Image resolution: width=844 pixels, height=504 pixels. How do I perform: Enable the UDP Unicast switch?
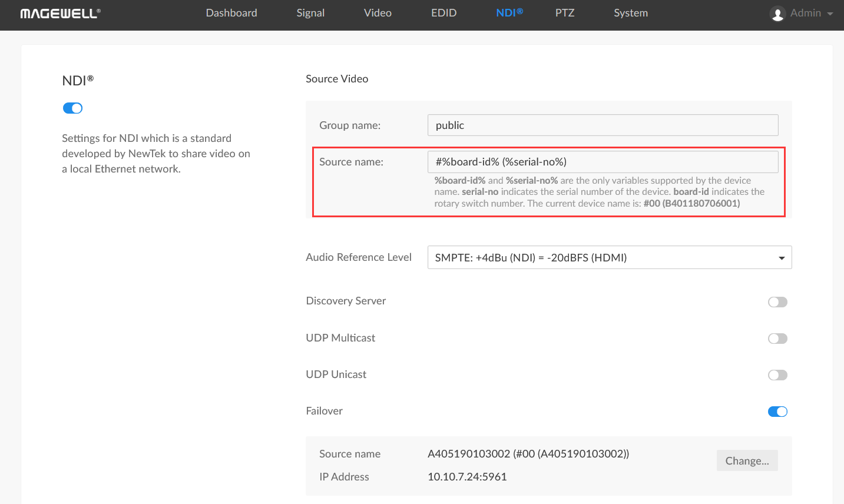point(777,375)
